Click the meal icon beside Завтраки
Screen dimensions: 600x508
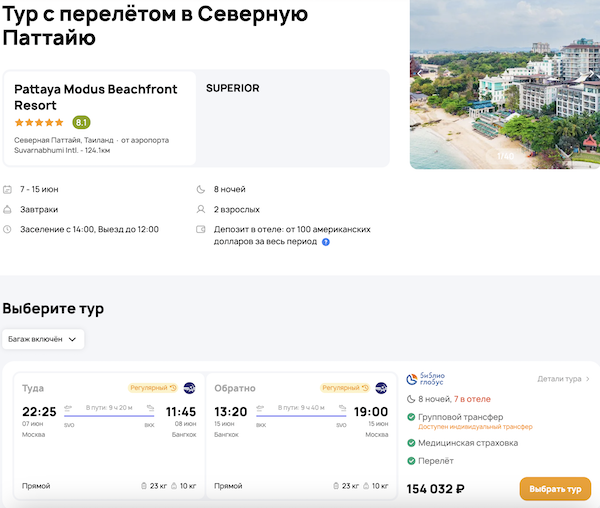point(8,209)
